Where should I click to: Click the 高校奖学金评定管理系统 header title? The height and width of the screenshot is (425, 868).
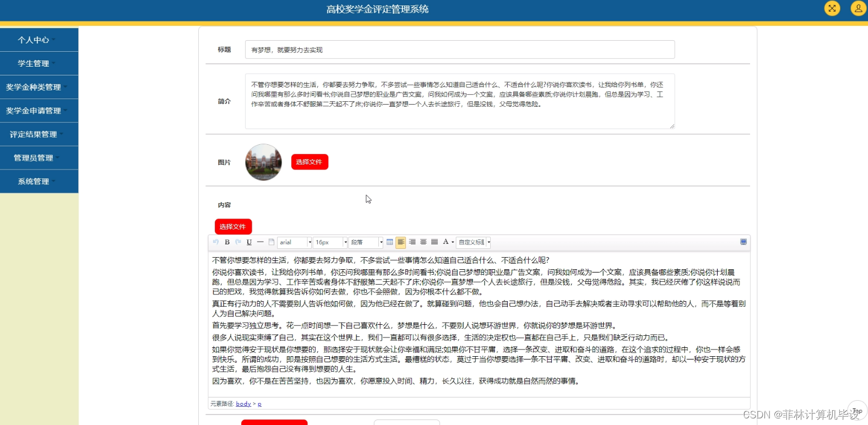point(377,9)
